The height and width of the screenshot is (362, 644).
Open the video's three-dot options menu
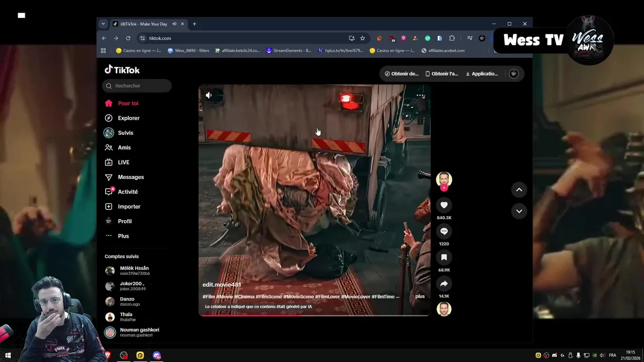pyautogui.click(x=420, y=95)
